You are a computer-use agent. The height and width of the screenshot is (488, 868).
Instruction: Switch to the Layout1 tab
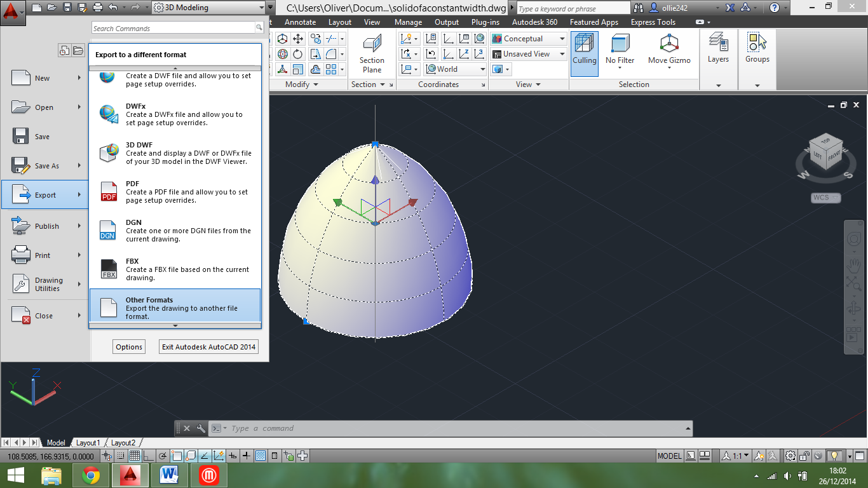point(88,443)
